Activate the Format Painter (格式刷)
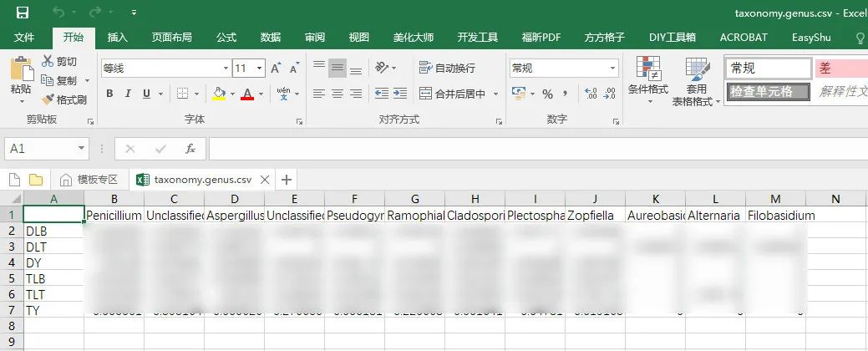This screenshot has height=351, width=868. click(64, 99)
